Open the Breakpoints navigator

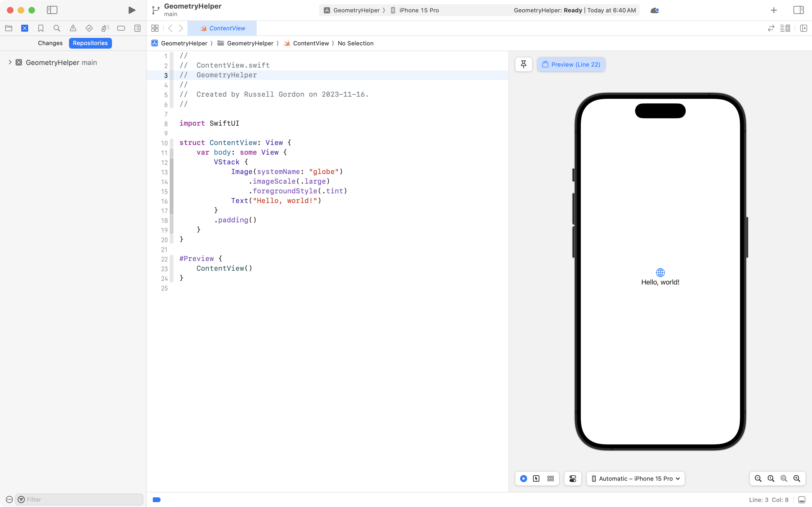pos(121,28)
